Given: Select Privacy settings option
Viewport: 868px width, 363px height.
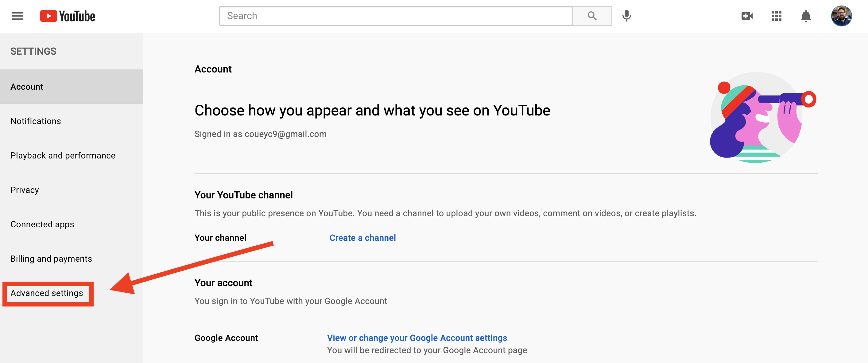Looking at the screenshot, I should click(25, 189).
